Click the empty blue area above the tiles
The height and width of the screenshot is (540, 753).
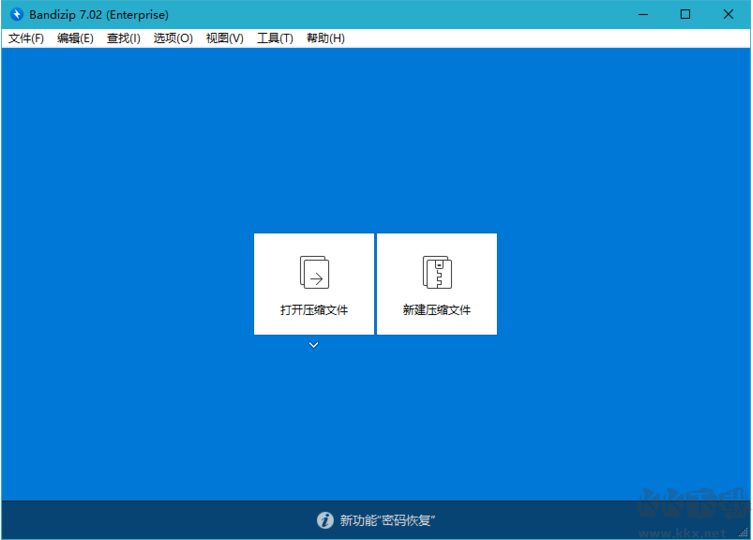click(376, 140)
